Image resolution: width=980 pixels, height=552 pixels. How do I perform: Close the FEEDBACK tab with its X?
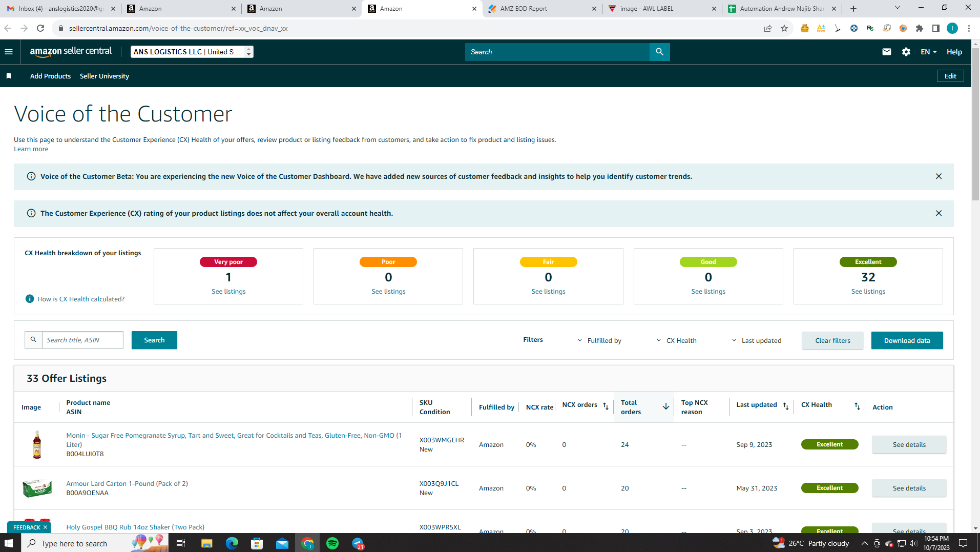[45, 527]
